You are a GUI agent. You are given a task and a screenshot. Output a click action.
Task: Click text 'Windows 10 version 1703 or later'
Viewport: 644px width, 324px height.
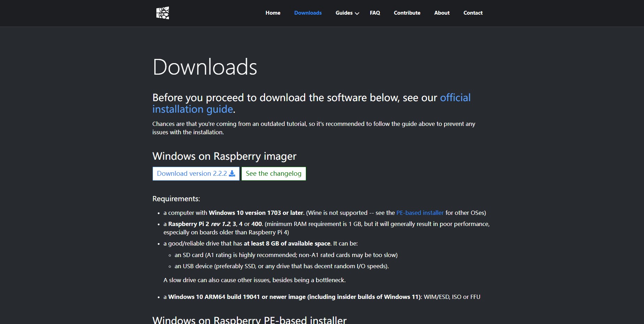coord(256,213)
